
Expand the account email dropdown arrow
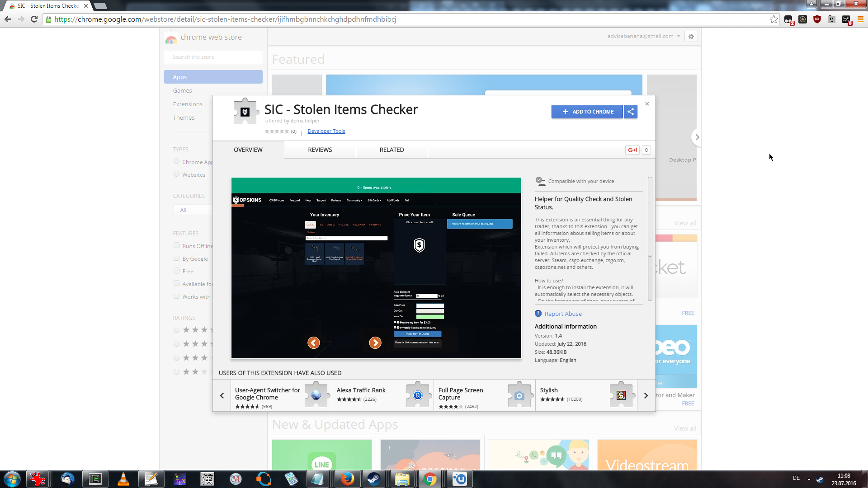click(x=679, y=37)
